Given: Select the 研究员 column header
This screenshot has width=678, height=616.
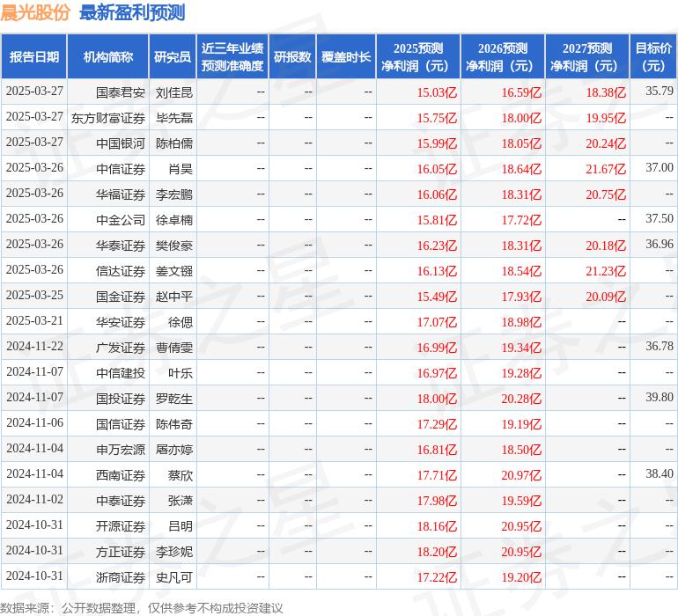Looking at the screenshot, I should coord(173,56).
